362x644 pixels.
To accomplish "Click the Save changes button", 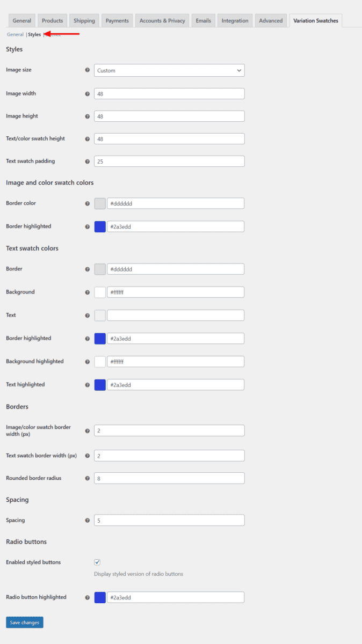I will point(24,622).
